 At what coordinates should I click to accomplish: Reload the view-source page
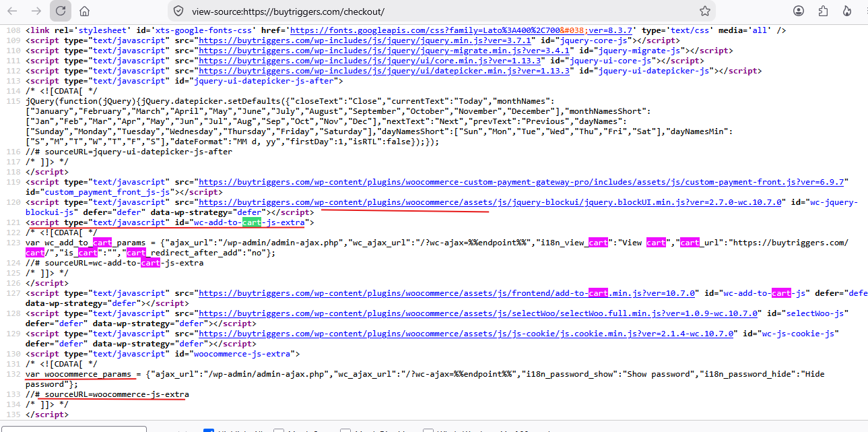61,11
